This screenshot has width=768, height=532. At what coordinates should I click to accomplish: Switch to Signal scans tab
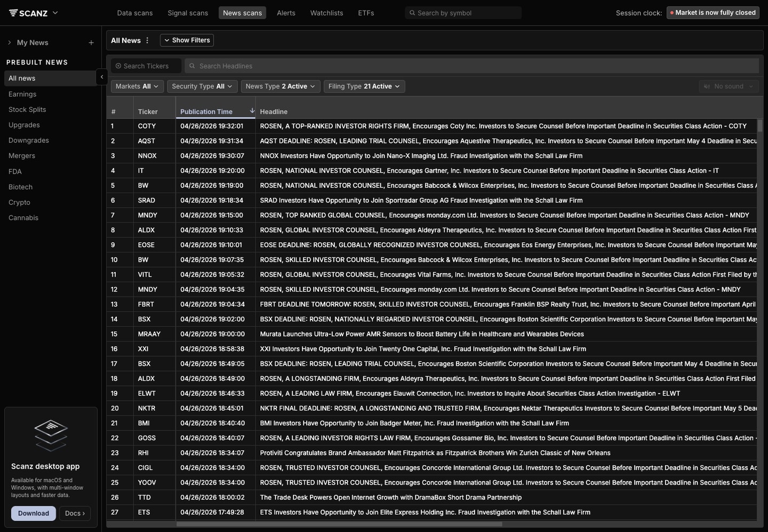pyautogui.click(x=188, y=13)
